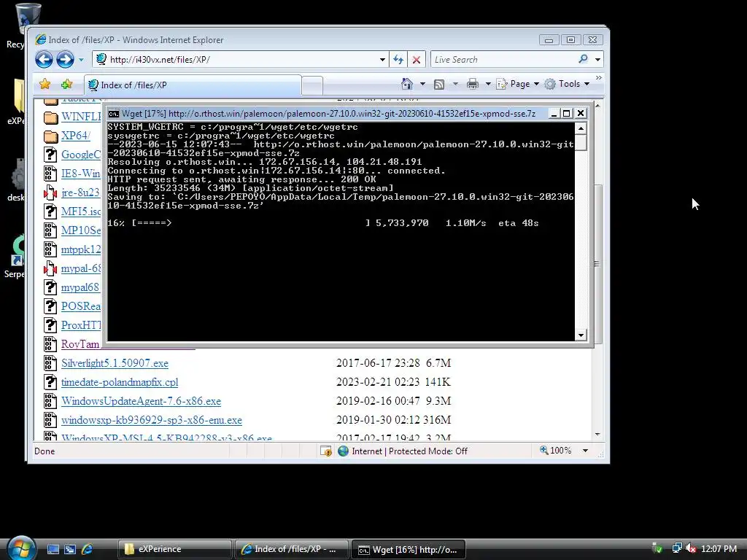Click the 12:07 PM taskbar clock
Viewport: 747px width, 560px height.
tap(719, 549)
